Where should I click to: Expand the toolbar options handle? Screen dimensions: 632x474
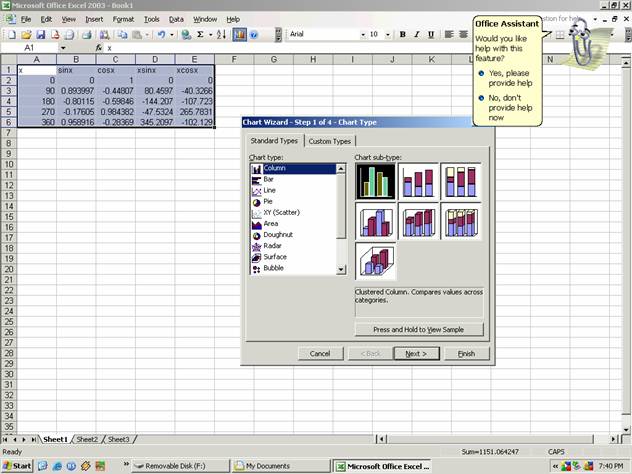pos(278,35)
